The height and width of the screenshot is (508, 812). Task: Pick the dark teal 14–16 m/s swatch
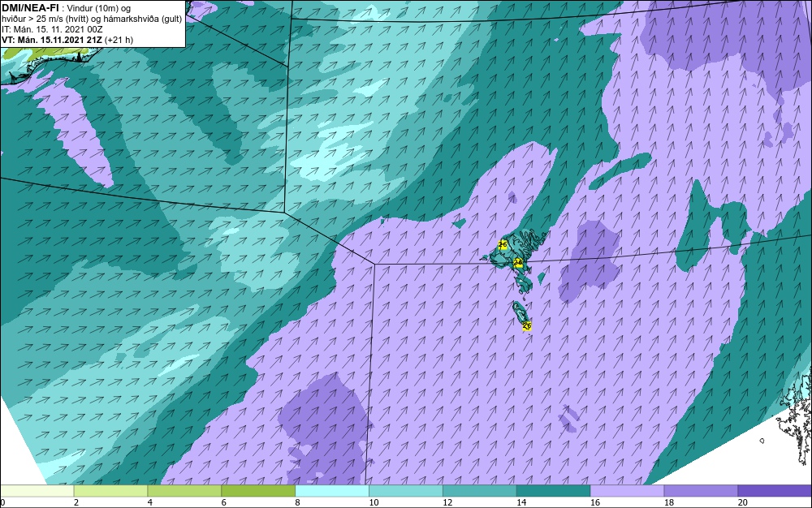[x=554, y=490]
